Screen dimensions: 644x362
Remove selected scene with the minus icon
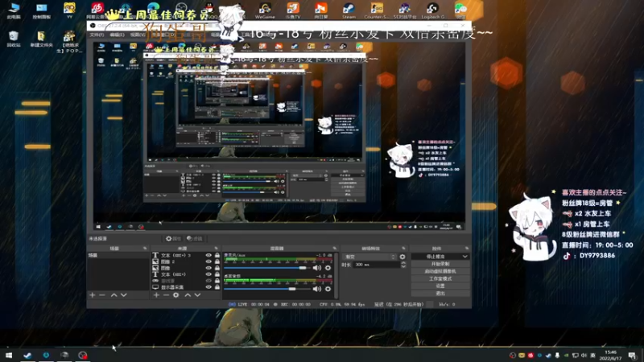pos(102,295)
